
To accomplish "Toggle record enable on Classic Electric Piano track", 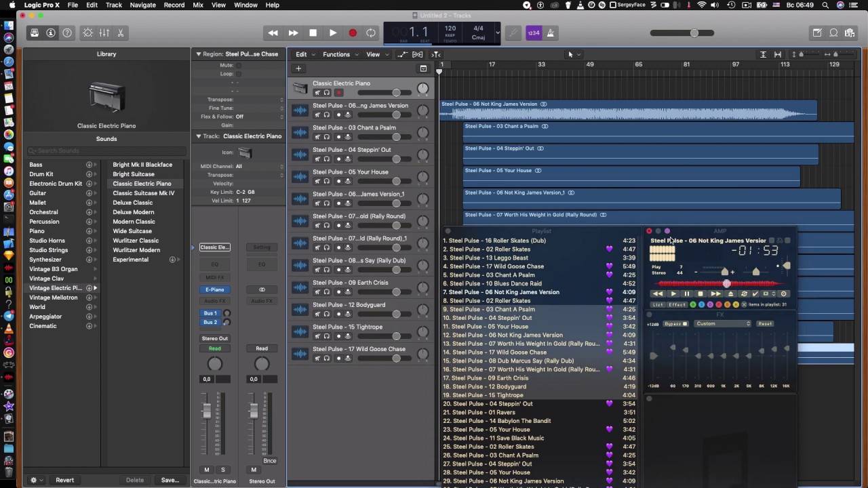I will coord(338,93).
